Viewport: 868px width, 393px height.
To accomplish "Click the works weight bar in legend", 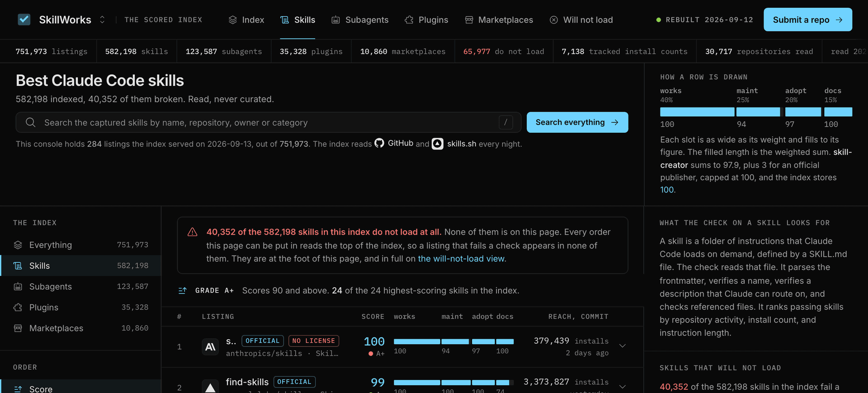I will pos(697,112).
